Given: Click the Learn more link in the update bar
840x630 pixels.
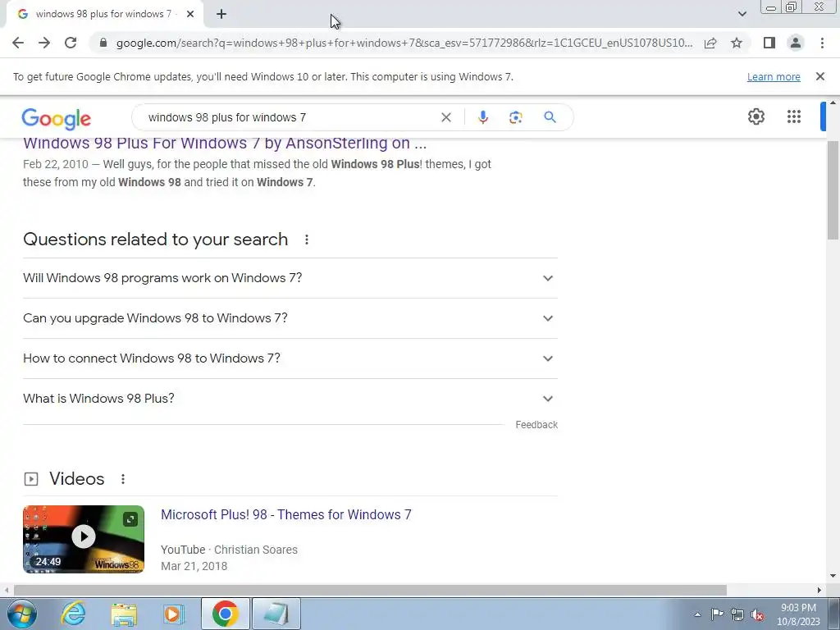Looking at the screenshot, I should coord(774,77).
